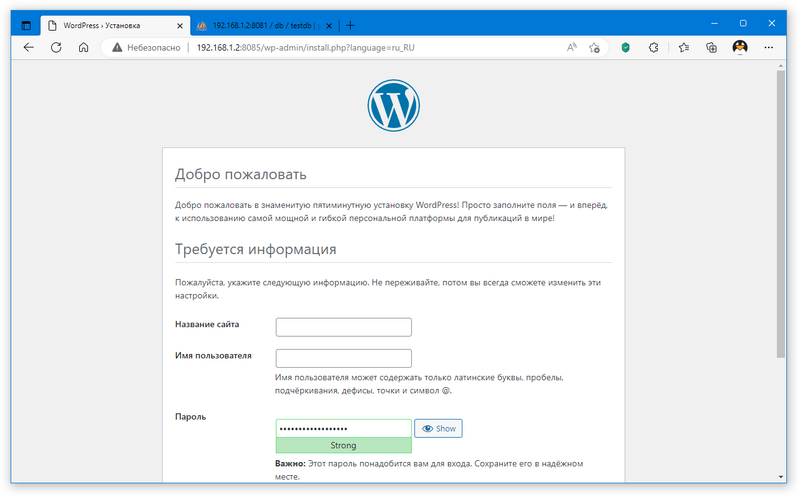Click the vertical scrollbar thumb
Image resolution: width=800 pixels, height=496 pixels.
(x=781, y=214)
